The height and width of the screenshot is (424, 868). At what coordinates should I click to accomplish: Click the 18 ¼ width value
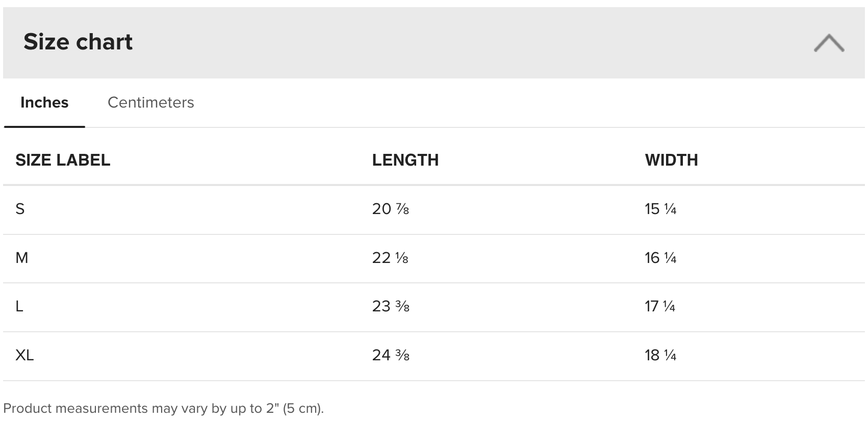(660, 355)
